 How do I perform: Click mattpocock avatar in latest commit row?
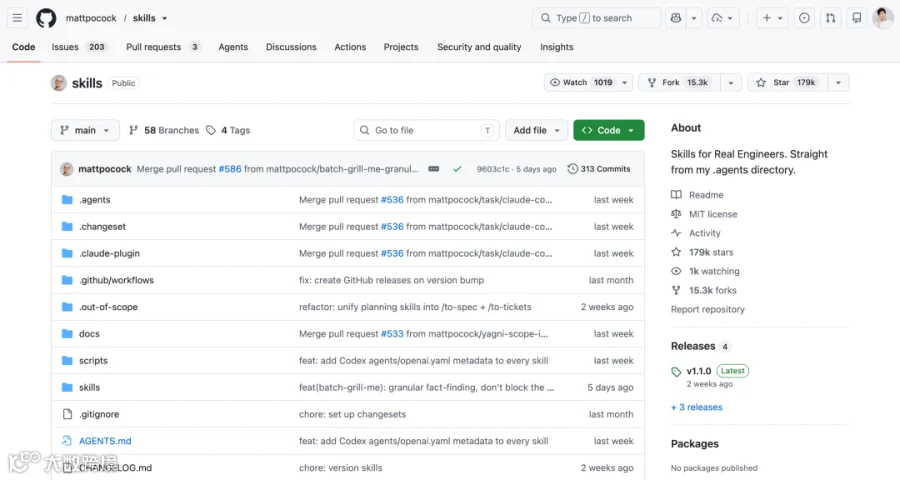[x=67, y=169]
